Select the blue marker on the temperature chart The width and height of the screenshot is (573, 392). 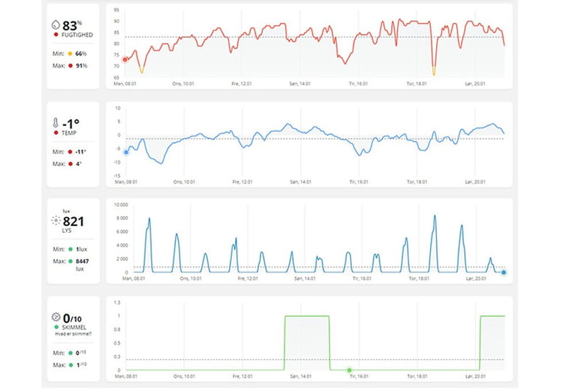tap(126, 152)
